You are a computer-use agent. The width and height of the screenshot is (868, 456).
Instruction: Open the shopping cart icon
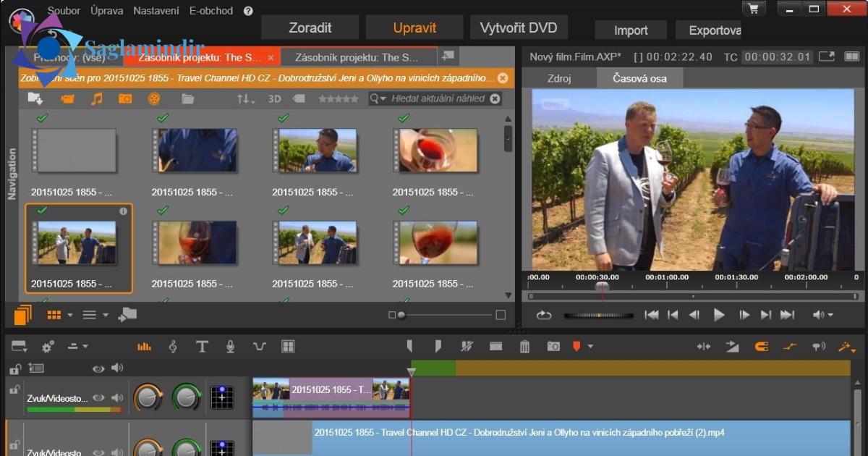(754, 9)
